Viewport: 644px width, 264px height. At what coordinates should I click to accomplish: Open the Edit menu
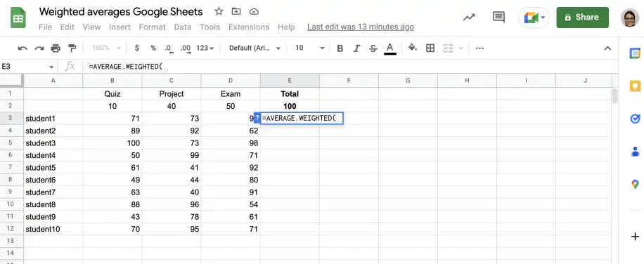coord(67,27)
